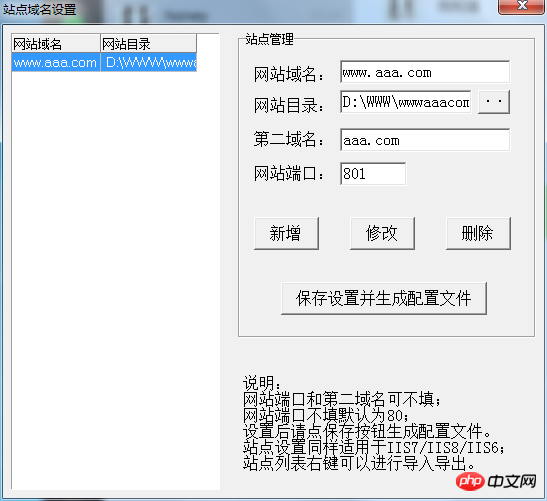Click the 网站目录 column header
547x501 pixels.
(149, 44)
